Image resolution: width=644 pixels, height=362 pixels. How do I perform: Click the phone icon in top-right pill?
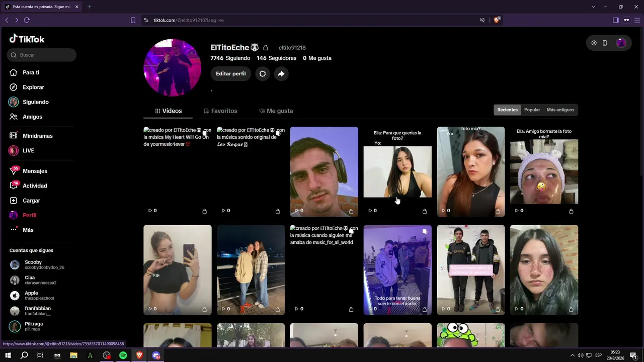(605, 43)
